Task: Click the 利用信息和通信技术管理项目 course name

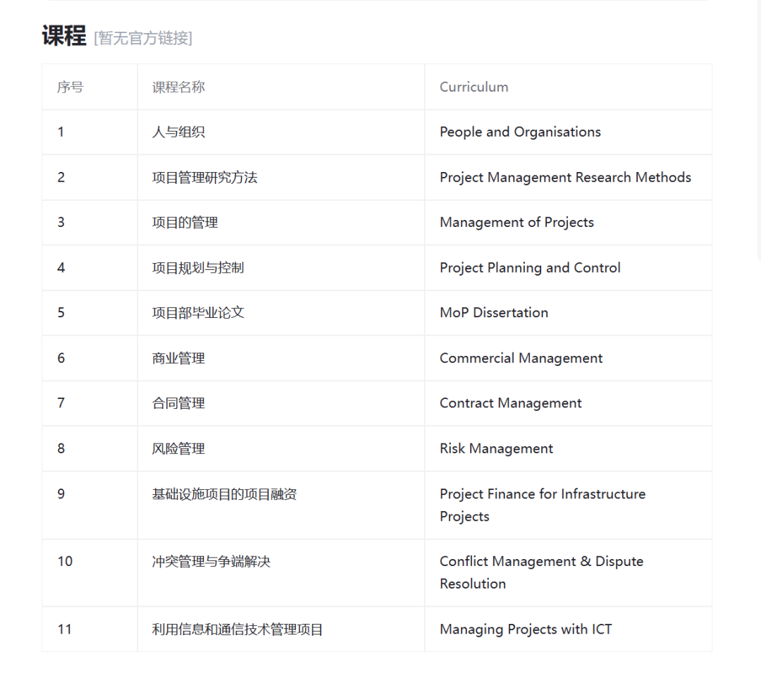Action: click(x=237, y=630)
